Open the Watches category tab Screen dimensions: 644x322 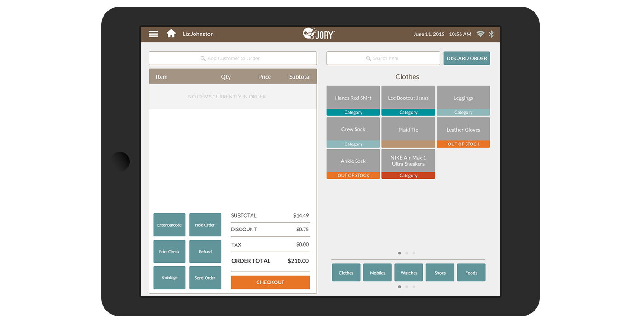click(x=408, y=272)
